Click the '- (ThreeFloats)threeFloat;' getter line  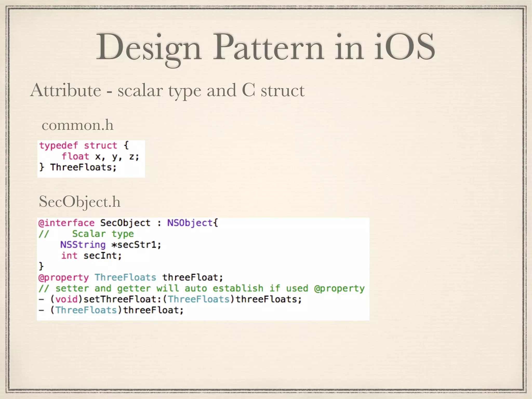coord(111,310)
